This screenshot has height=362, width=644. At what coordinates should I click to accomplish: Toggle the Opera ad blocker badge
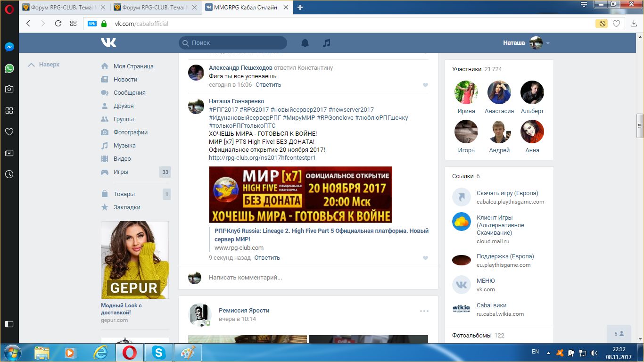[x=602, y=24]
